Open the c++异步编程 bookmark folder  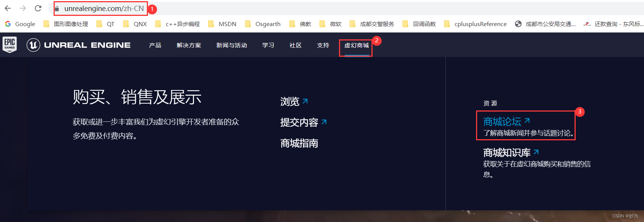[177, 24]
